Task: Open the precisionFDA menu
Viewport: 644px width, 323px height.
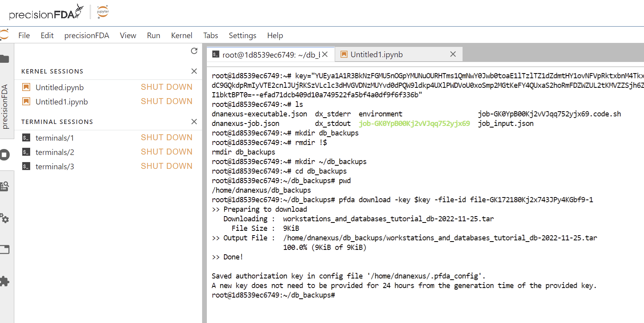Action: click(x=87, y=35)
